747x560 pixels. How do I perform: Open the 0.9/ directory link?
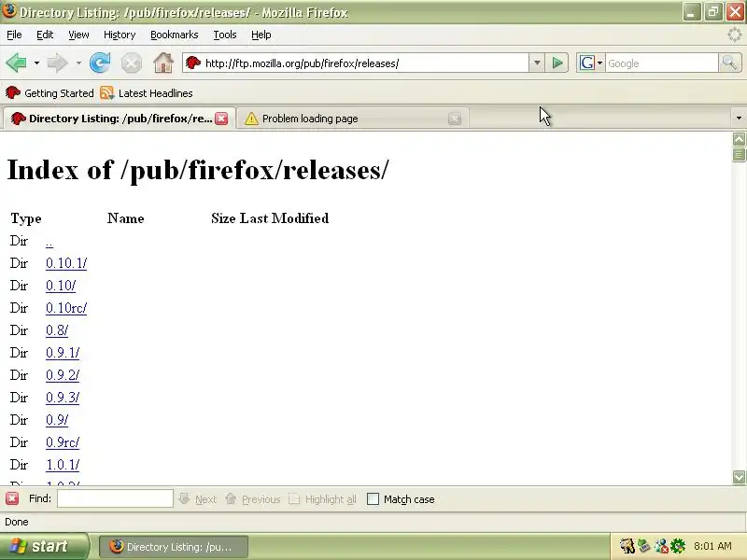pyautogui.click(x=57, y=420)
